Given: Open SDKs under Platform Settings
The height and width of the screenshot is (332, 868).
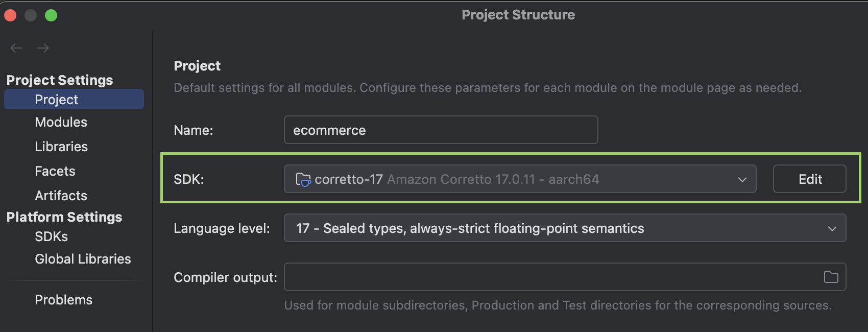Looking at the screenshot, I should 51,236.
